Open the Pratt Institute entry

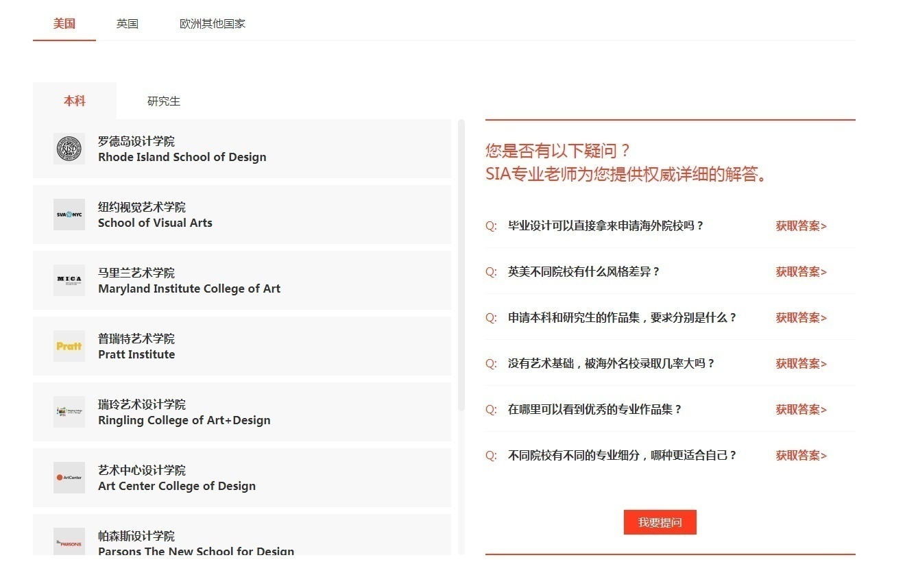(242, 346)
